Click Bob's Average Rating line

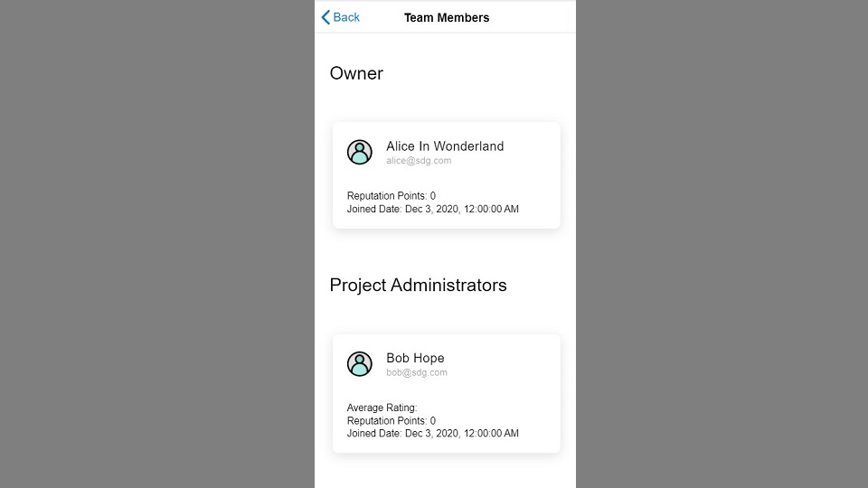382,408
